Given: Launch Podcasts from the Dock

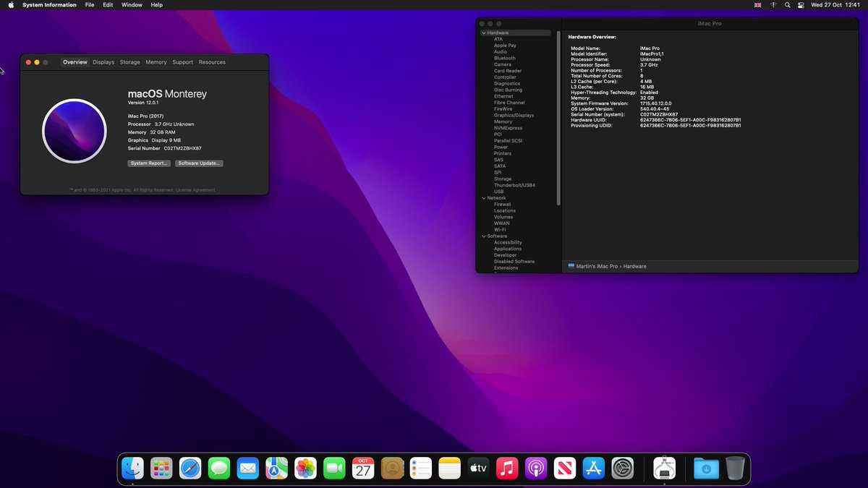Looking at the screenshot, I should tap(536, 468).
